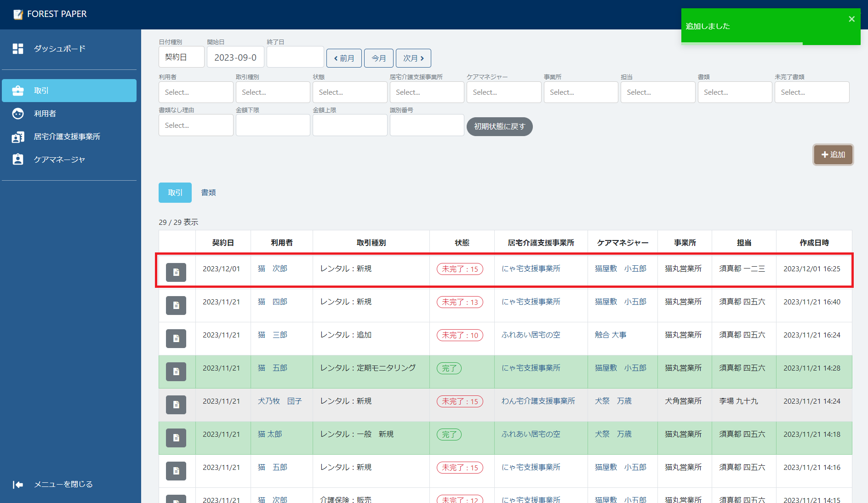
Task: Open 居宅介護支援事業所 in the sidebar
Action: coord(67,137)
